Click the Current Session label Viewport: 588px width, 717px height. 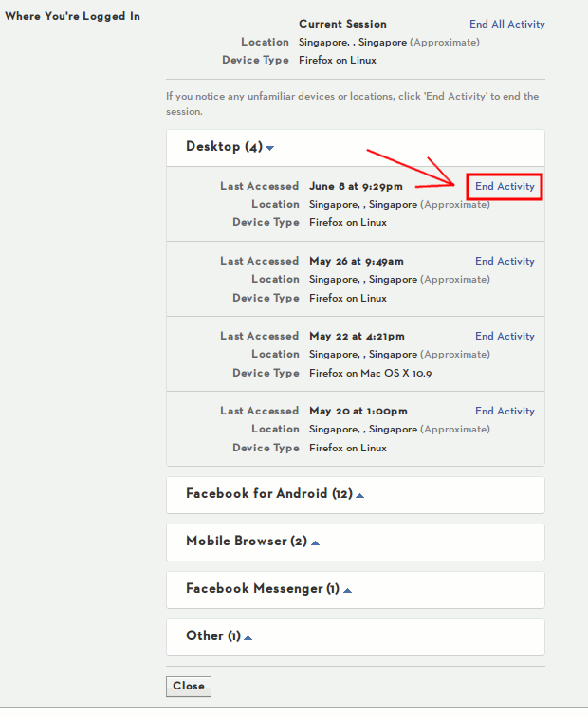(342, 24)
